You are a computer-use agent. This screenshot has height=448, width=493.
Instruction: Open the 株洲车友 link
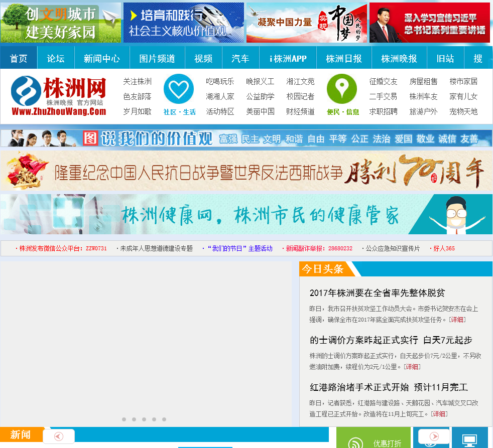pos(424,96)
